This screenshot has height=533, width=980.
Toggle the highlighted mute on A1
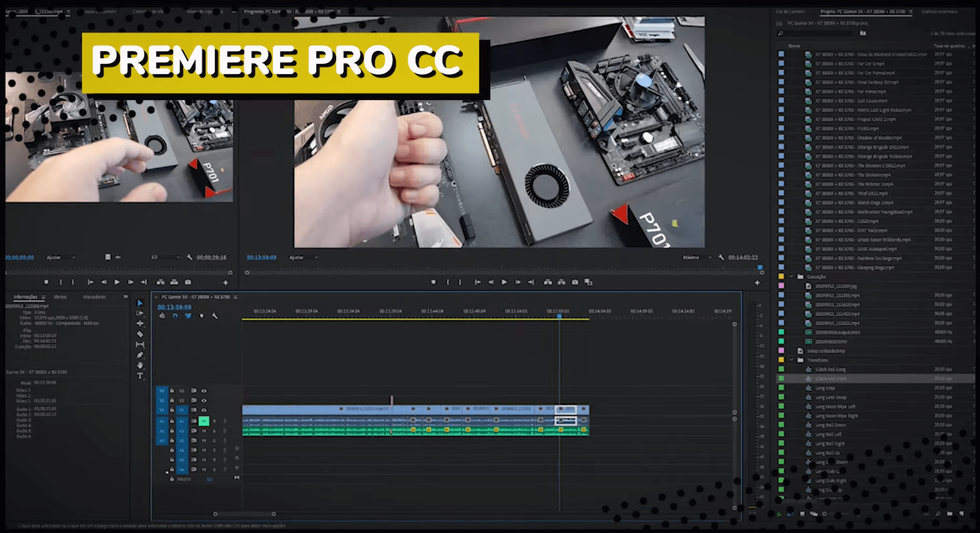click(x=204, y=421)
